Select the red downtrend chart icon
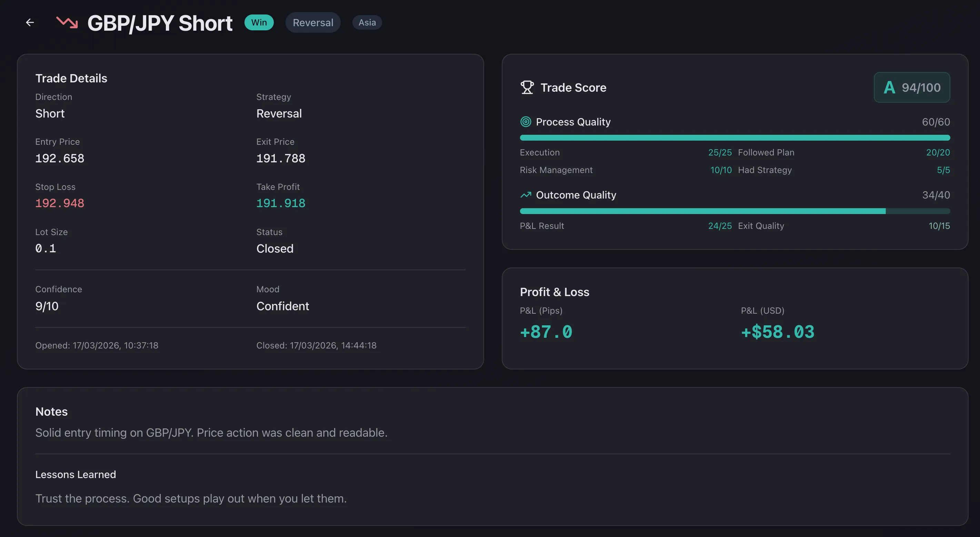 67,22
